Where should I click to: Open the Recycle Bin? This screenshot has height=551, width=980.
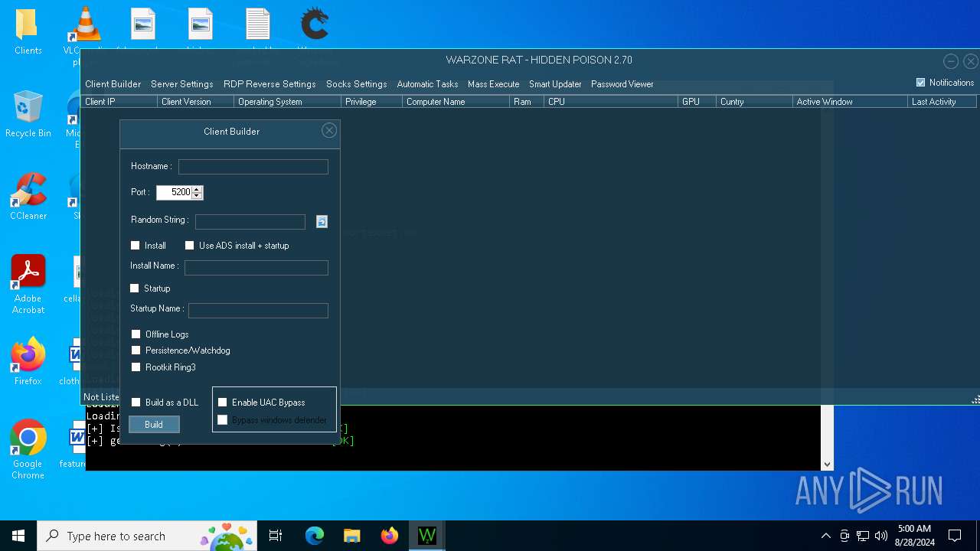point(28,114)
